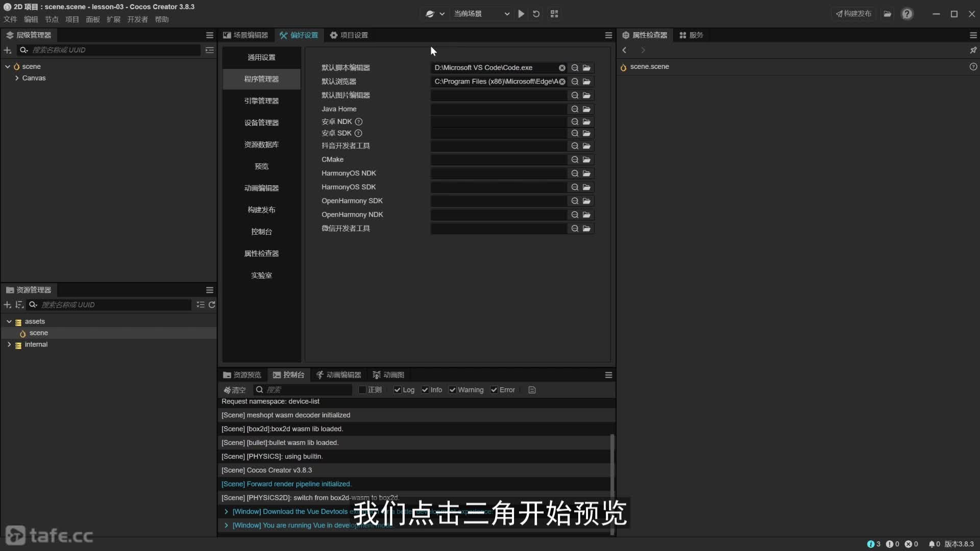The width and height of the screenshot is (980, 551).
Task: Browse folder for CMake path
Action: tap(586, 160)
